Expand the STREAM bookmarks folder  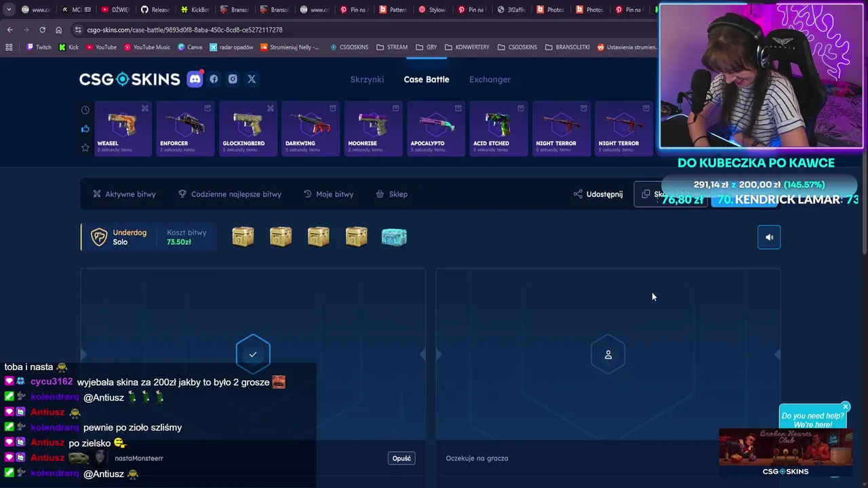(x=392, y=47)
